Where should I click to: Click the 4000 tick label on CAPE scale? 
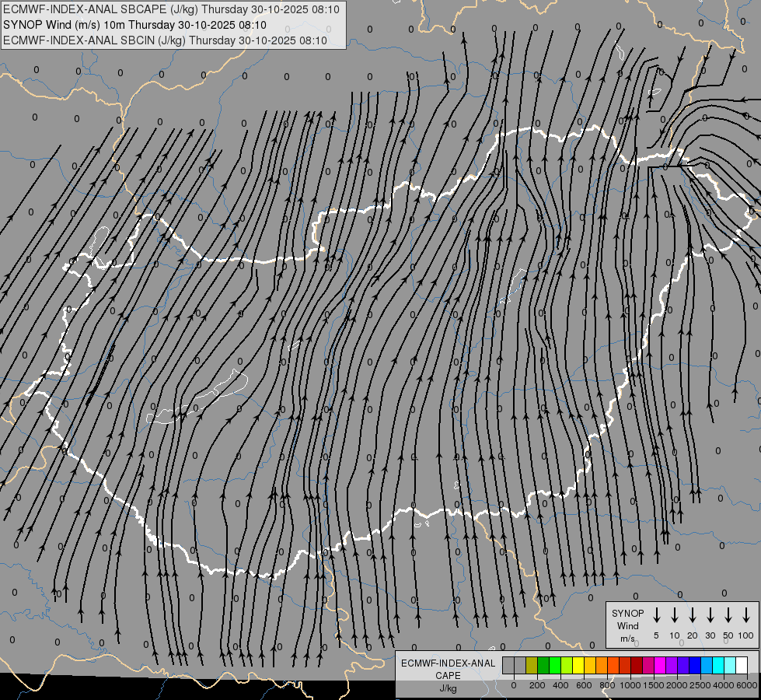[x=724, y=685]
